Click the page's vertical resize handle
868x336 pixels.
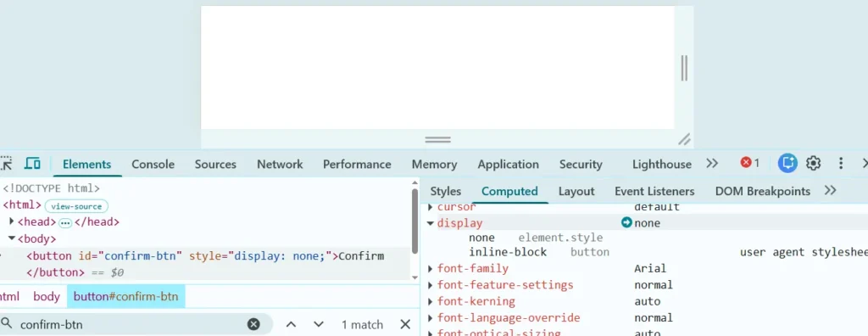click(684, 68)
